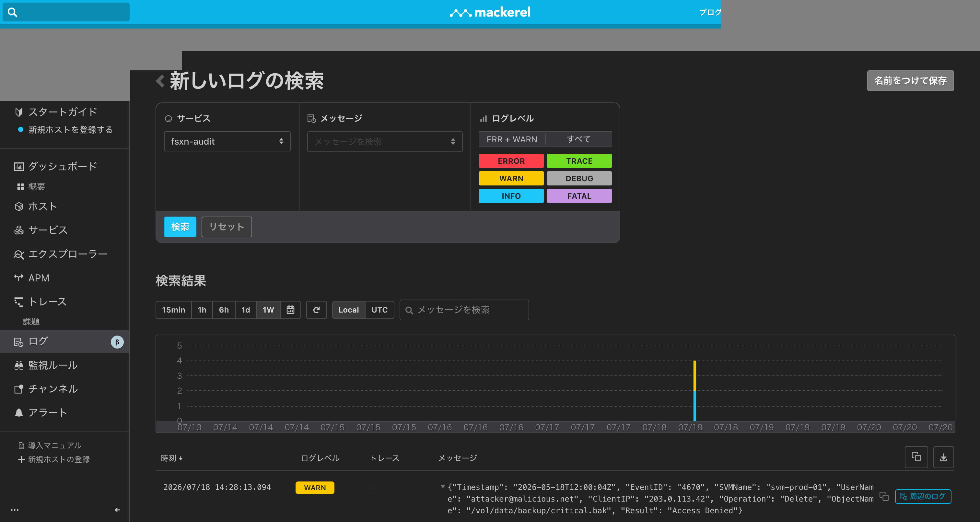Toggle the FATAL log level
This screenshot has height=522, width=980.
click(579, 196)
